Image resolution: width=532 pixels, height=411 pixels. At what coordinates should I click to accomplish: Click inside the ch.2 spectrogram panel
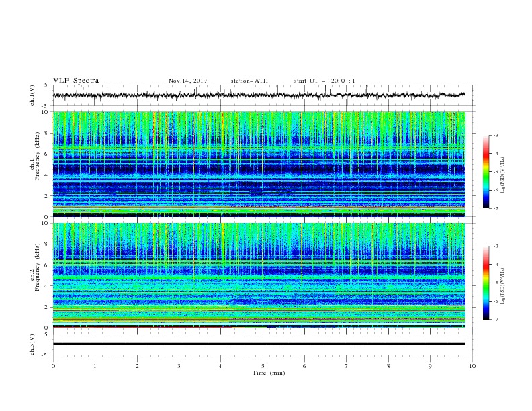(x=259, y=275)
